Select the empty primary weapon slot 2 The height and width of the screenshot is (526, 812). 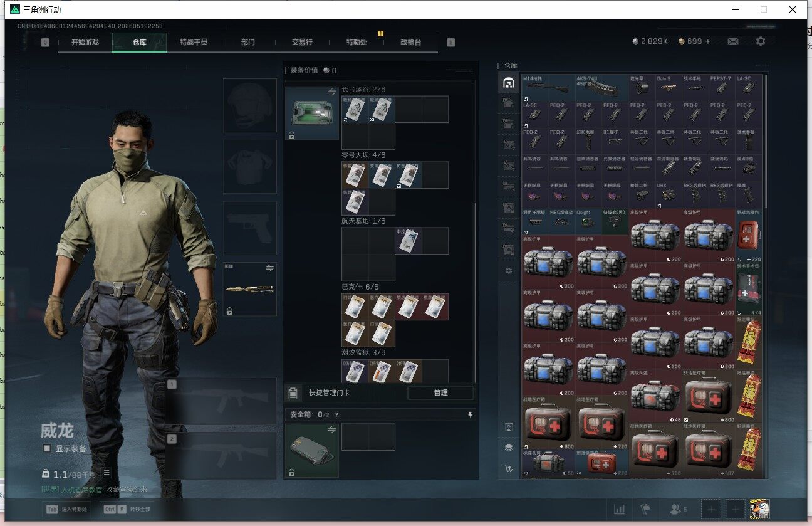point(221,456)
